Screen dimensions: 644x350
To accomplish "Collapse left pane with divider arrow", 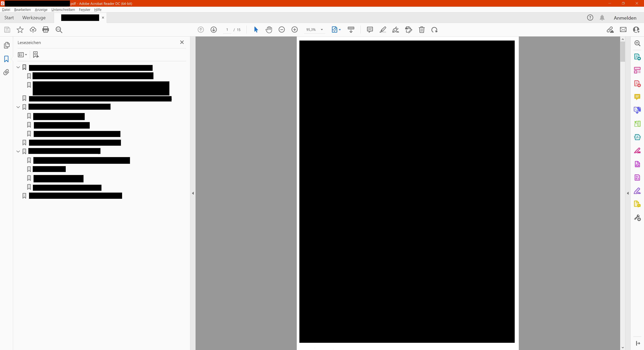I will tap(193, 193).
